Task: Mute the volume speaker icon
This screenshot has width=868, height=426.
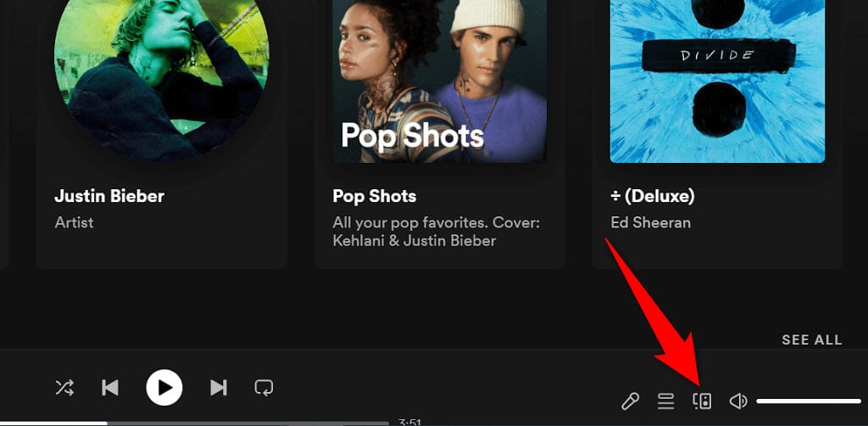Action: coord(738,401)
